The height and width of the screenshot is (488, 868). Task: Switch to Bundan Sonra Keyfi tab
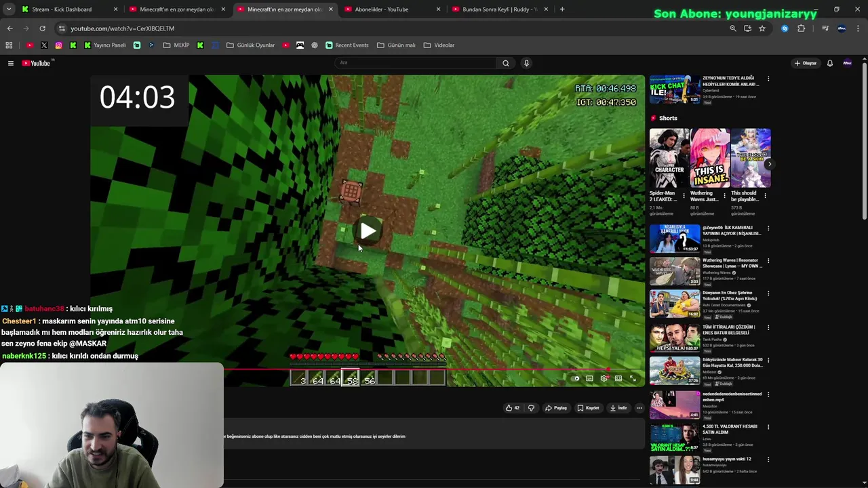(499, 9)
